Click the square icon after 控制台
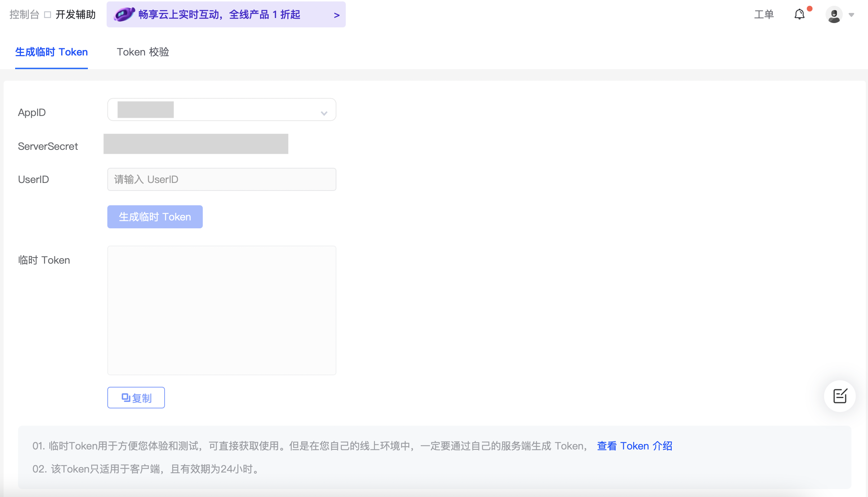This screenshot has width=868, height=497. point(48,15)
